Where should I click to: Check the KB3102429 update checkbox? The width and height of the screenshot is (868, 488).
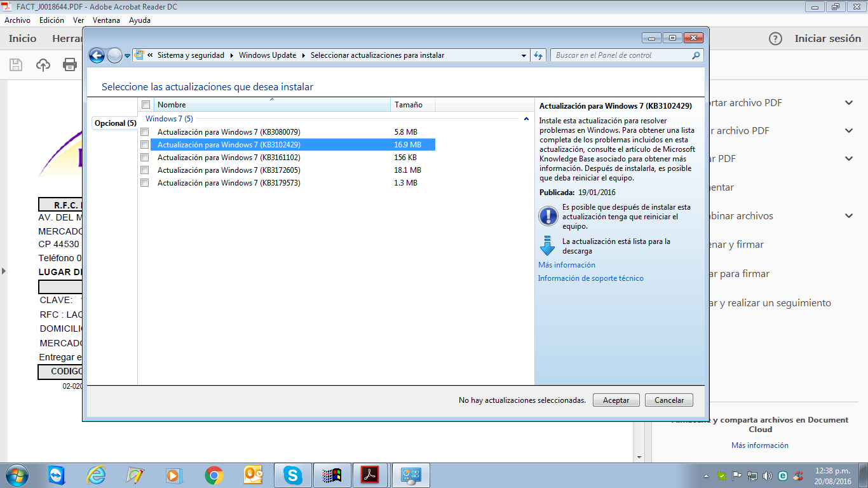[x=145, y=145]
